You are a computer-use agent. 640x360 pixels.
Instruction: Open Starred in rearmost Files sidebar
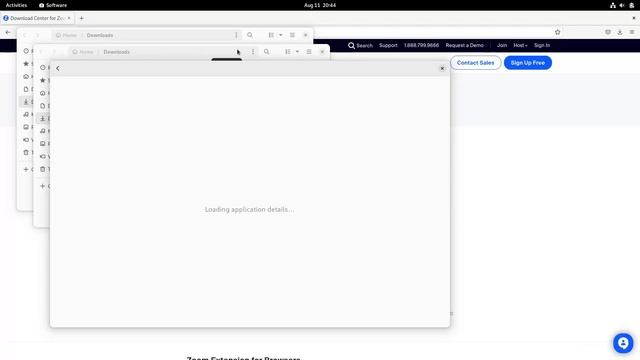[27, 64]
